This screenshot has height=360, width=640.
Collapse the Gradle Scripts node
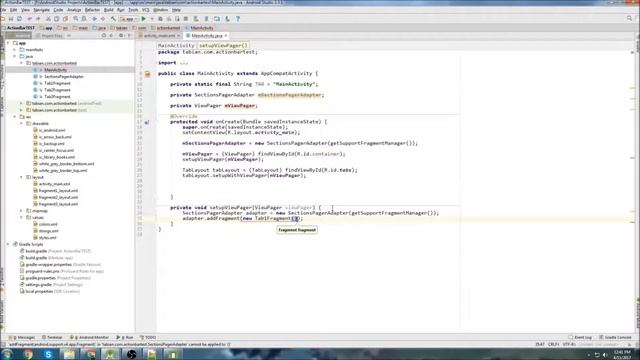(x=8, y=244)
